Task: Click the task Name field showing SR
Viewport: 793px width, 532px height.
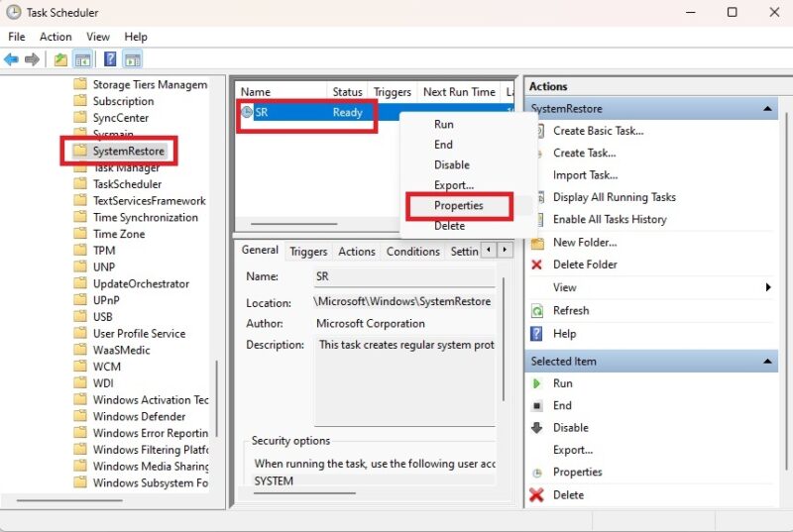Action: coord(403,276)
